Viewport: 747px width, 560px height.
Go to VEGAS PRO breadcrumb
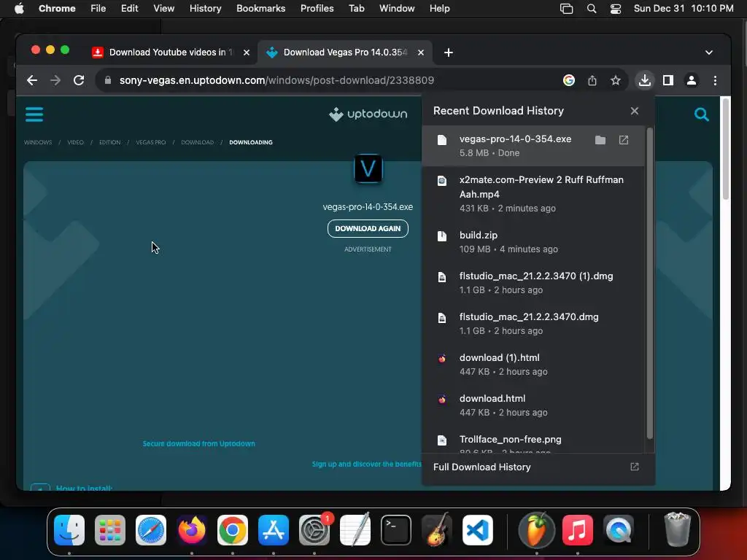(150, 142)
